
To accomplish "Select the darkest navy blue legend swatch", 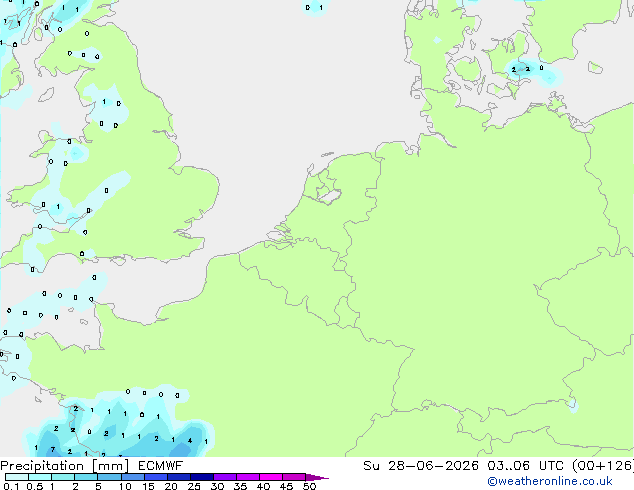I will pos(202,477).
